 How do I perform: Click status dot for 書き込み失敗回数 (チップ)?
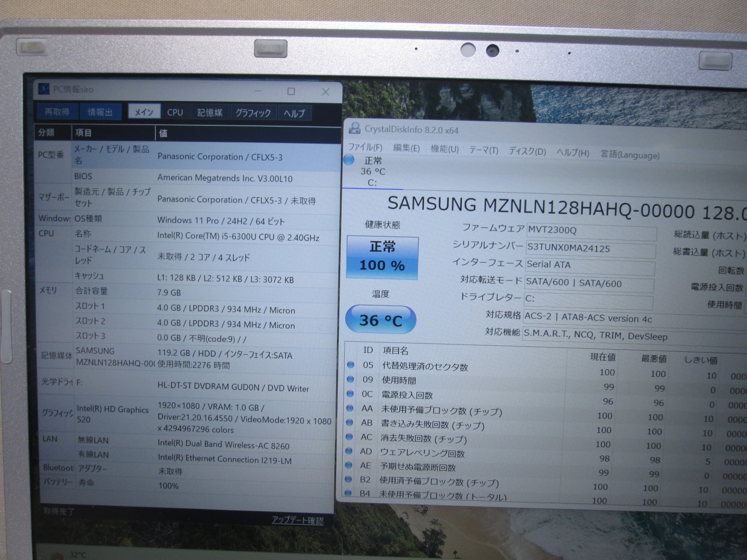tap(349, 422)
